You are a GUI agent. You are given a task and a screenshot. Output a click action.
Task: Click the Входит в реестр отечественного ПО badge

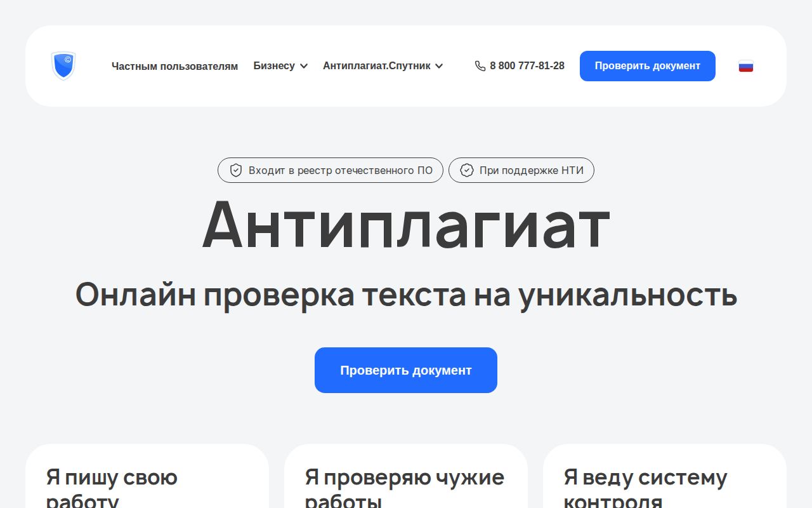(x=331, y=170)
